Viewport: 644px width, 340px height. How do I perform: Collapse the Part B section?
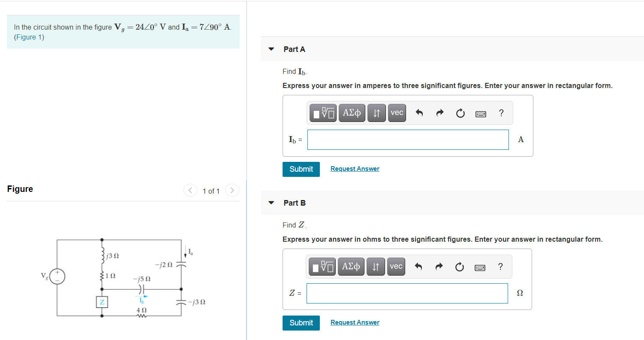[x=271, y=203]
